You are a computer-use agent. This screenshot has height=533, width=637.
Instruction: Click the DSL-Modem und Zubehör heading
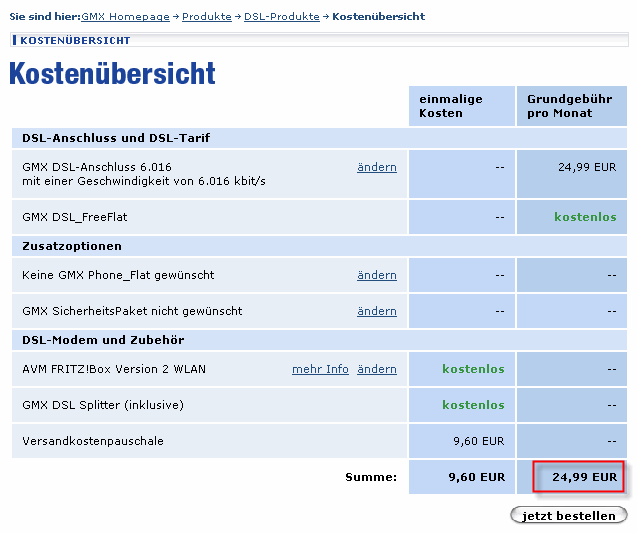pyautogui.click(x=103, y=340)
